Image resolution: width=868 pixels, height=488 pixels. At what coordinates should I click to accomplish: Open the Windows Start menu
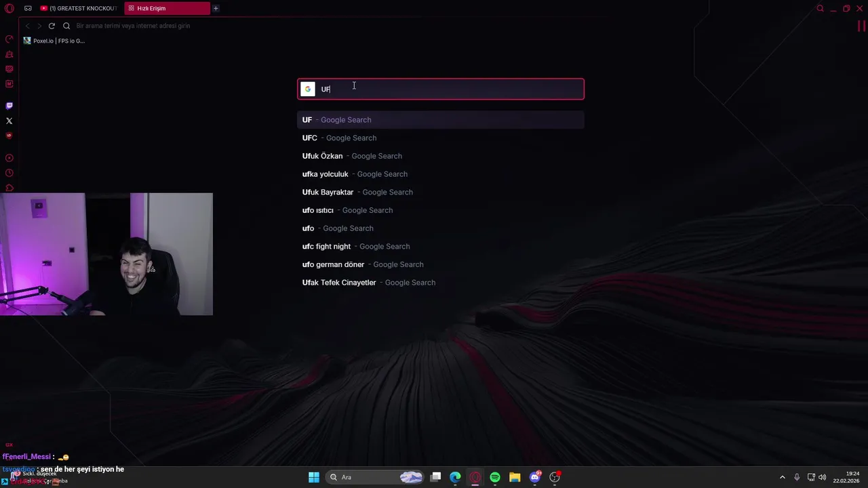tap(314, 477)
